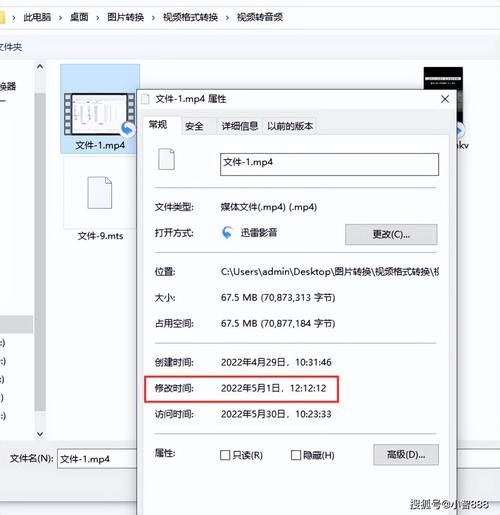500x515 pixels.
Task: Click the 迅雷影音 app icon
Action: (x=227, y=233)
